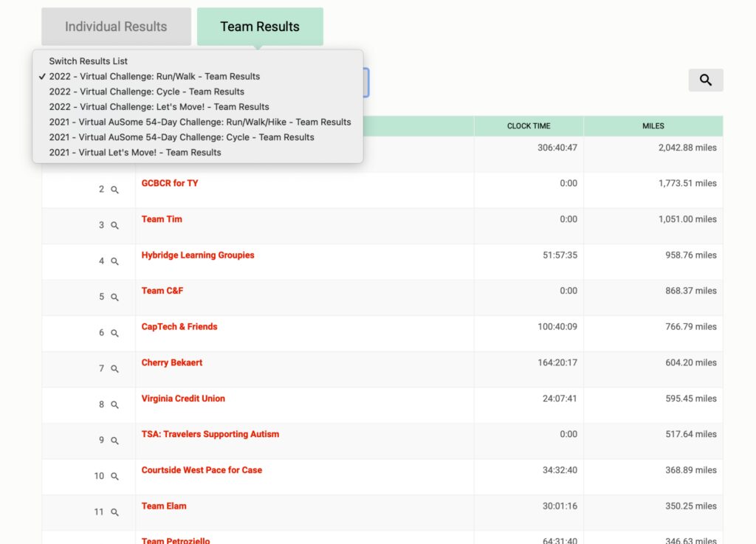This screenshot has height=544, width=756.
Task: Open details magnifier for rank 7 Cherry Bekaert
Action: 114,369
